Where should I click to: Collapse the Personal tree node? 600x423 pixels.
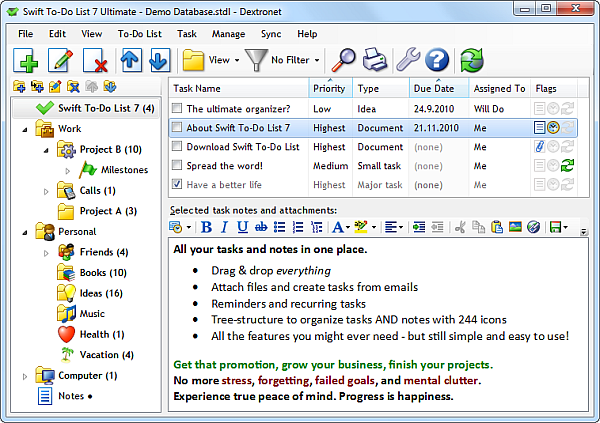[25, 233]
